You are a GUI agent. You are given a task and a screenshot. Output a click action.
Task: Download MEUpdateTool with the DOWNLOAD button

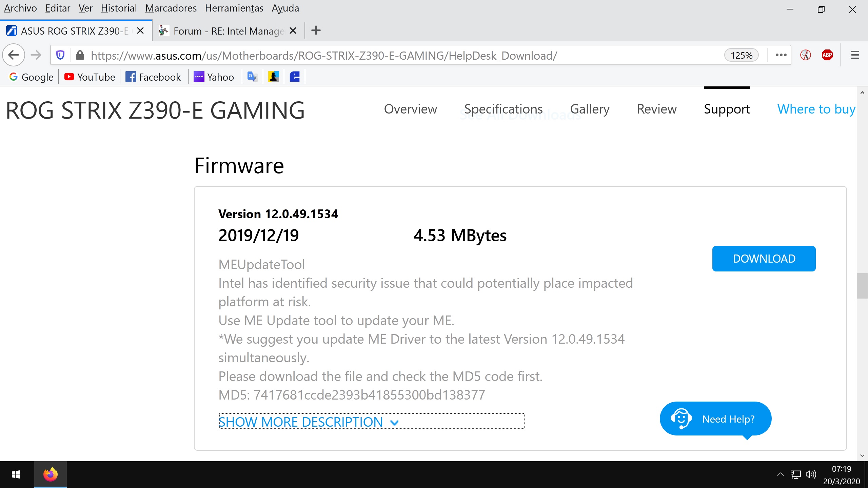pyautogui.click(x=764, y=259)
